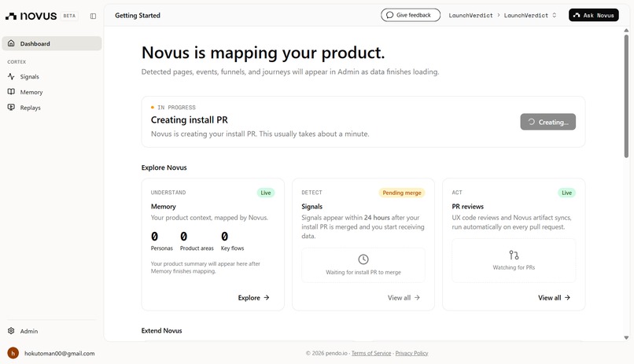Click the Memory card title

pos(164,207)
